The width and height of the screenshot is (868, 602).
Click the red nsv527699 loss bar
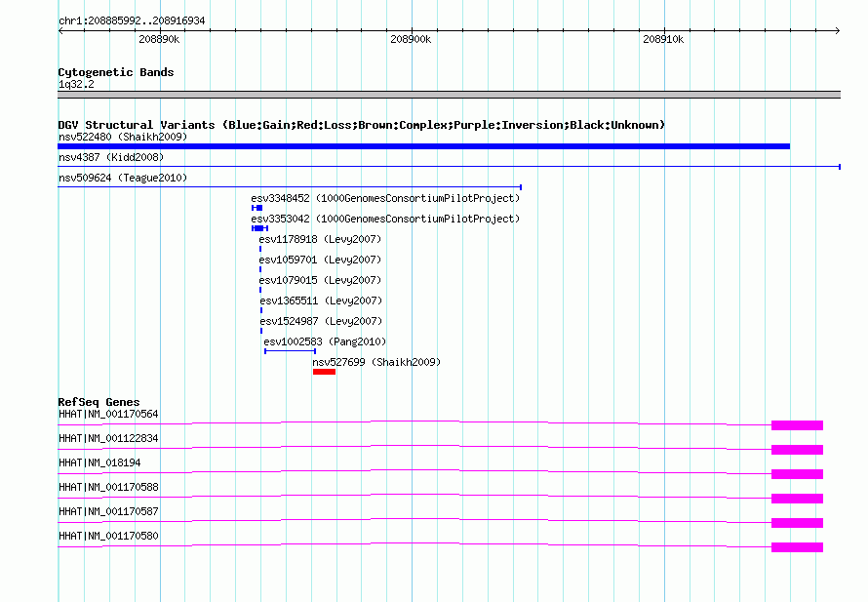click(x=324, y=372)
